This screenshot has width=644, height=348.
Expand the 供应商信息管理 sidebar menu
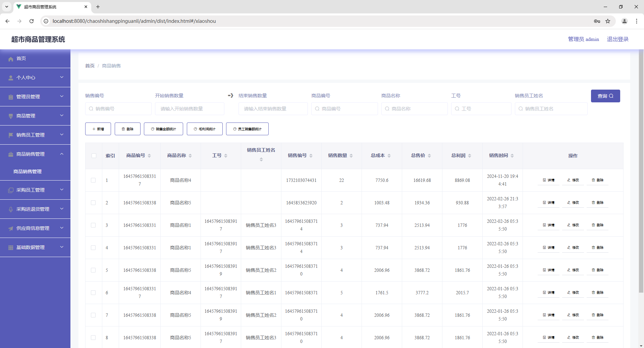[35, 228]
